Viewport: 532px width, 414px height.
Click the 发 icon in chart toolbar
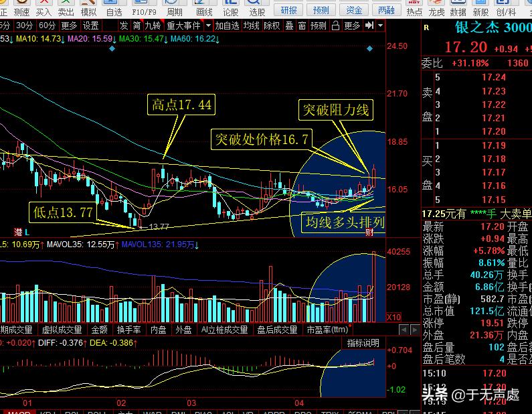tap(124, 25)
